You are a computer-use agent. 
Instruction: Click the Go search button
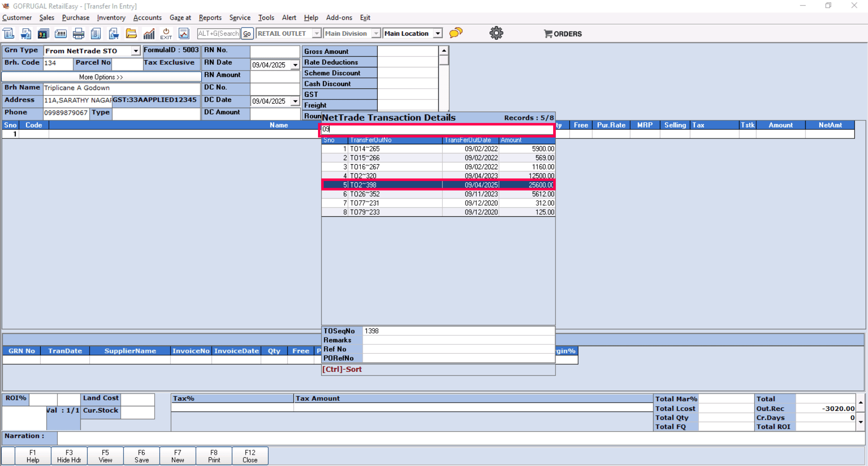(247, 33)
